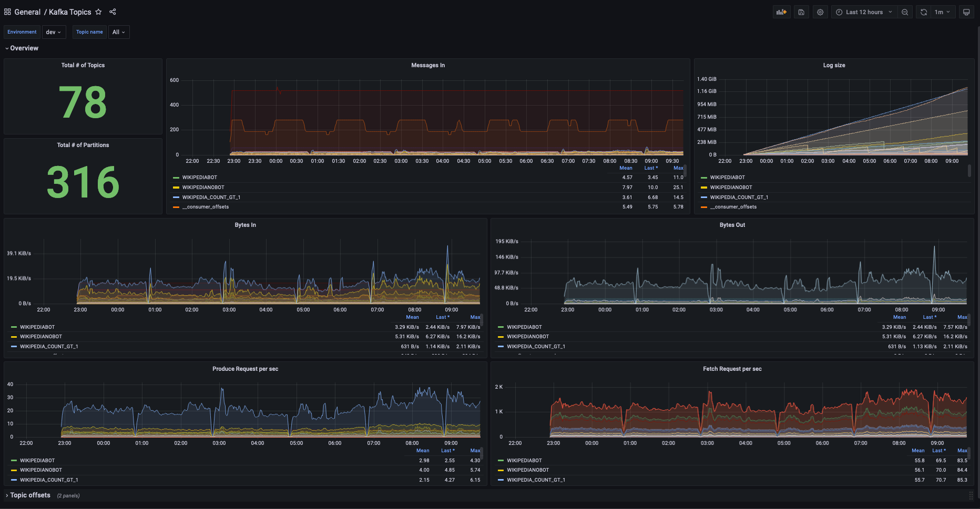The image size is (980, 509).
Task: Open the Bytes In panel title menu
Action: tap(246, 225)
